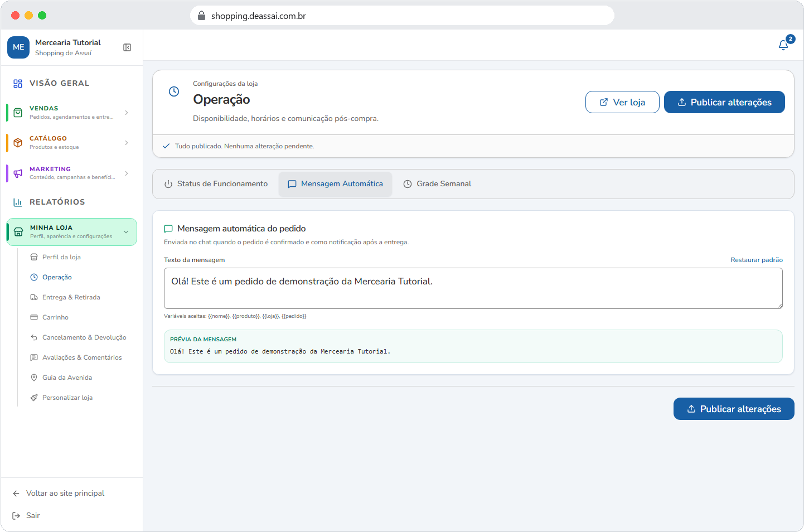The width and height of the screenshot is (804, 532).
Task: Collapse the sidebar panel icon
Action: pyautogui.click(x=127, y=47)
